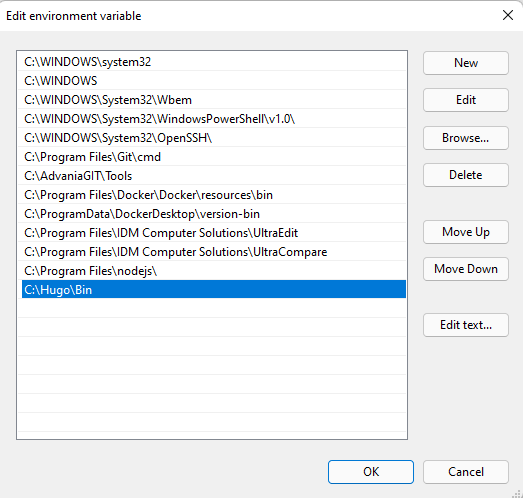Screen dimensions: 523x498
Task: Open the Browse... folder dialog
Action: click(466, 138)
